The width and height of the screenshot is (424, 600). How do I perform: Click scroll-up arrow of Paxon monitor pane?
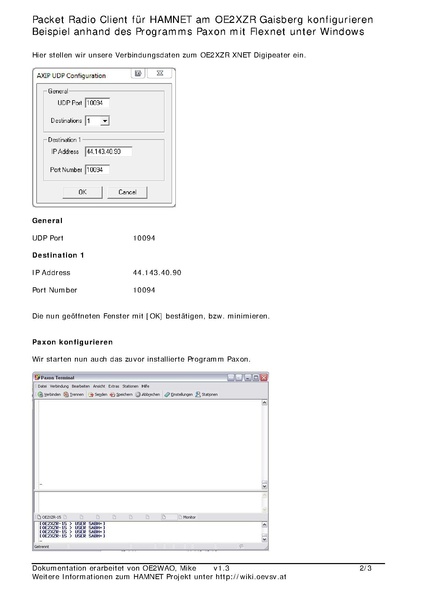point(264,525)
